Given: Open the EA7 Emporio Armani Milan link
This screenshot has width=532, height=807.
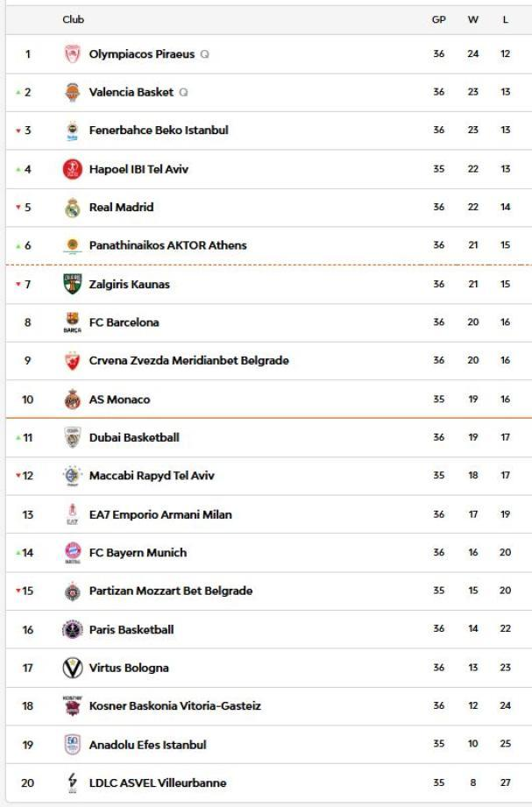Looking at the screenshot, I should (x=160, y=514).
